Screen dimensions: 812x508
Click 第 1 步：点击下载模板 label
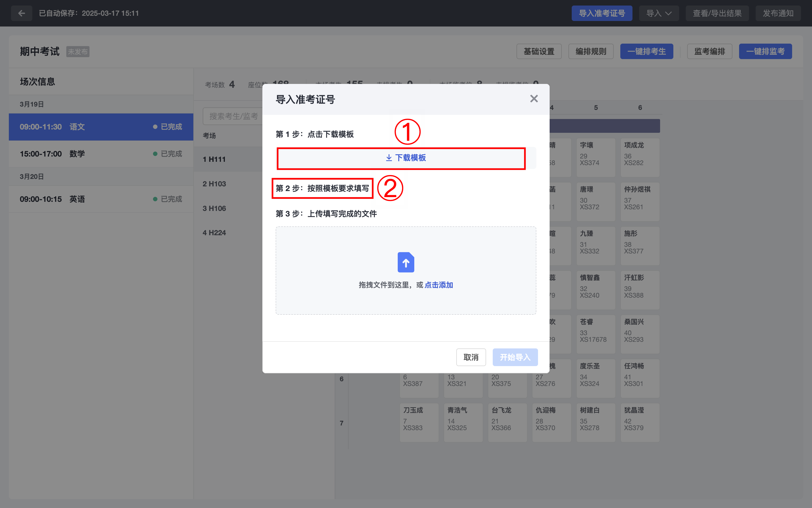(315, 134)
